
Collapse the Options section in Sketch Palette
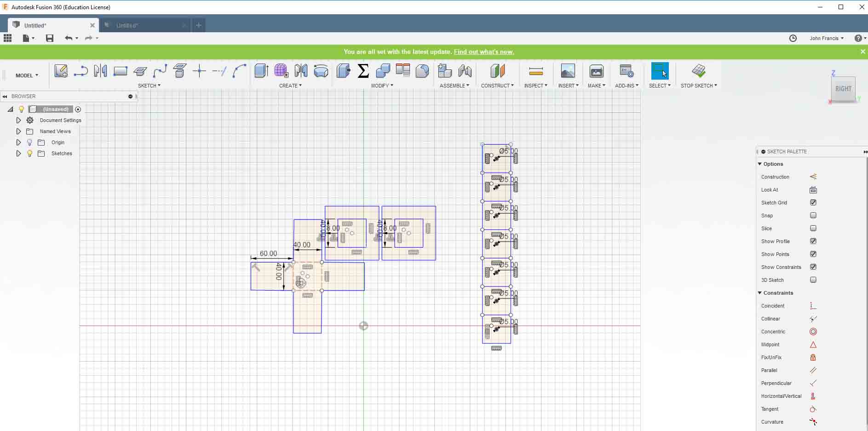point(760,164)
